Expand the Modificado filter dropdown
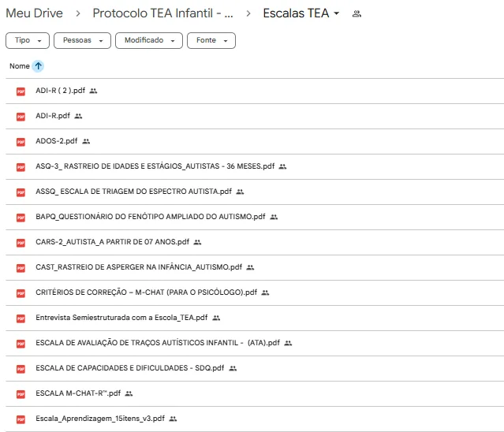This screenshot has width=504, height=432. point(149,40)
